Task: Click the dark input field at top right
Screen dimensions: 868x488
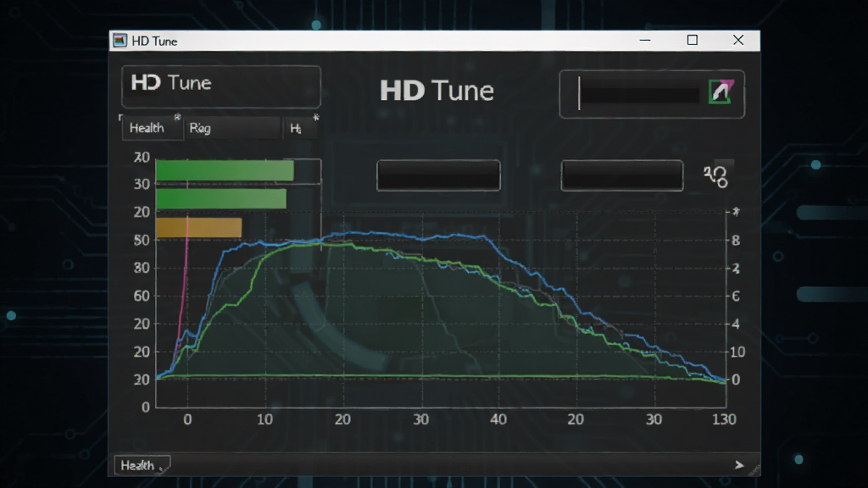Action: point(637,93)
